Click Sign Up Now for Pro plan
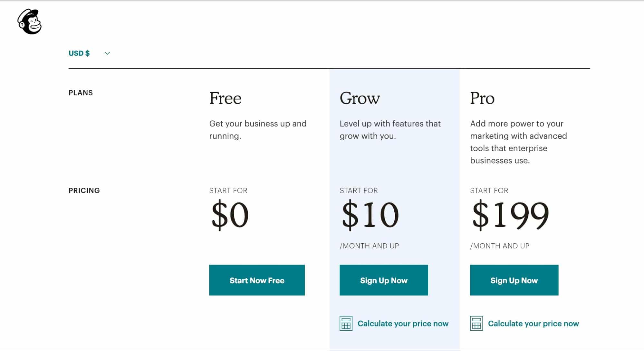The width and height of the screenshot is (644, 351). click(x=514, y=280)
